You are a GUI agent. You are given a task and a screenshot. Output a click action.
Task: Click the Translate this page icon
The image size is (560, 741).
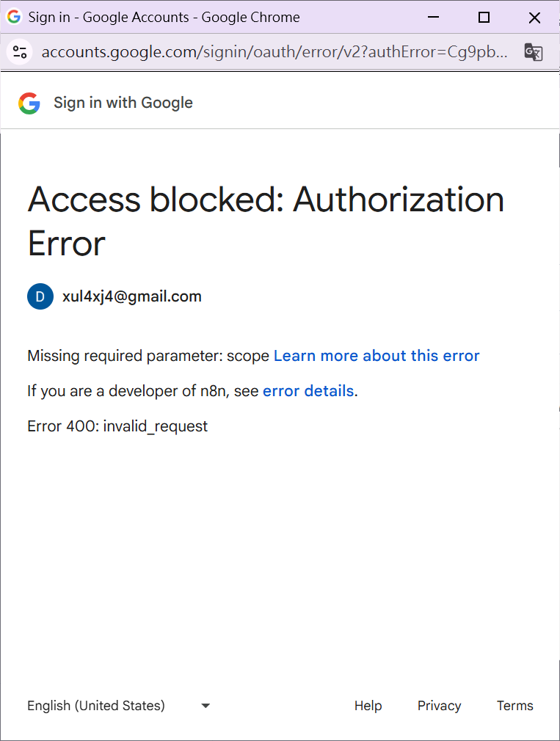click(x=534, y=52)
